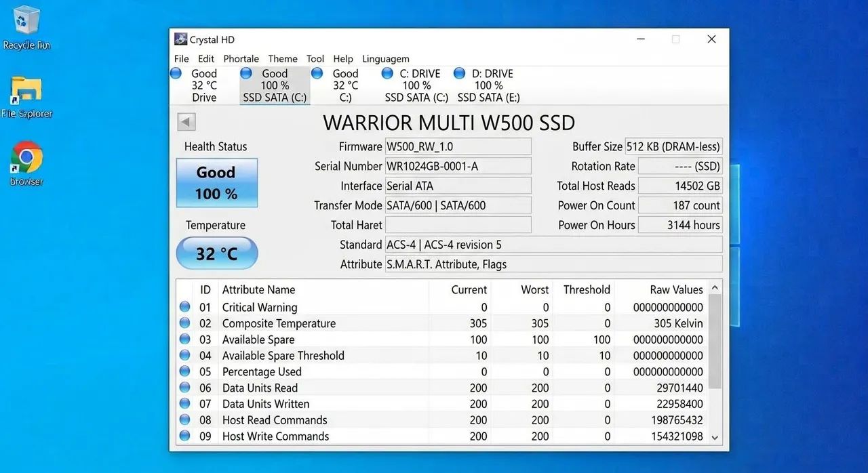Click the Good 100 % health status button
This screenshot has width=868, height=473.
(x=216, y=183)
